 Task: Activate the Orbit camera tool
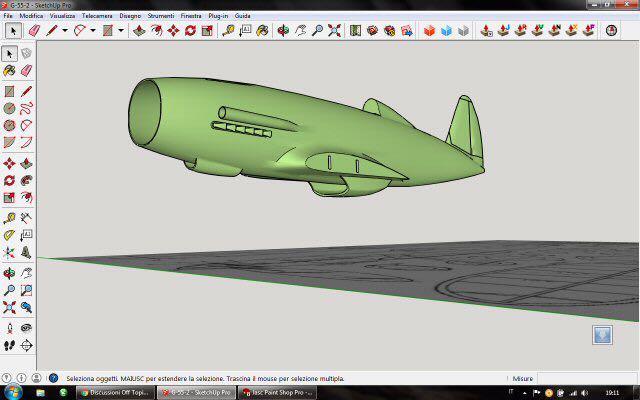click(x=283, y=31)
